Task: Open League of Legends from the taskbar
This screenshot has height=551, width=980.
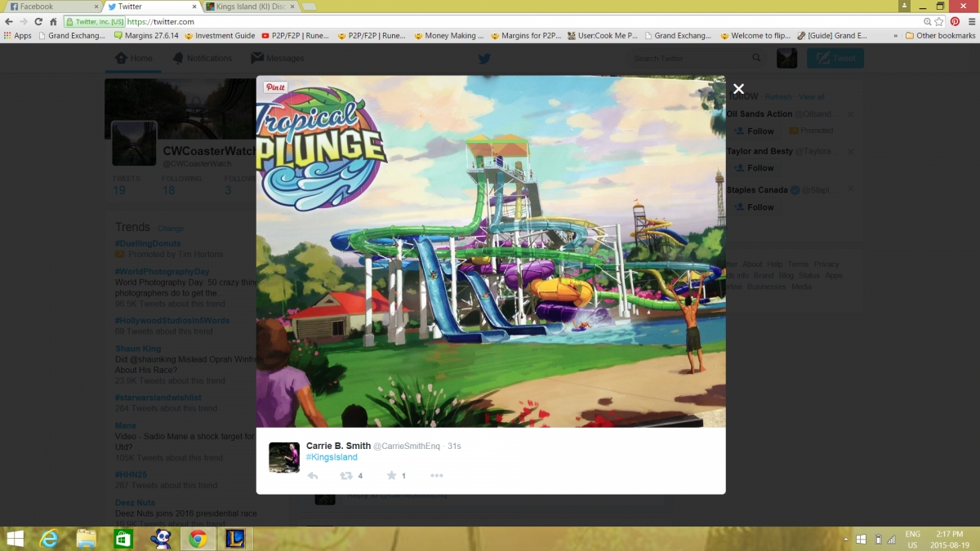Action: (235, 539)
